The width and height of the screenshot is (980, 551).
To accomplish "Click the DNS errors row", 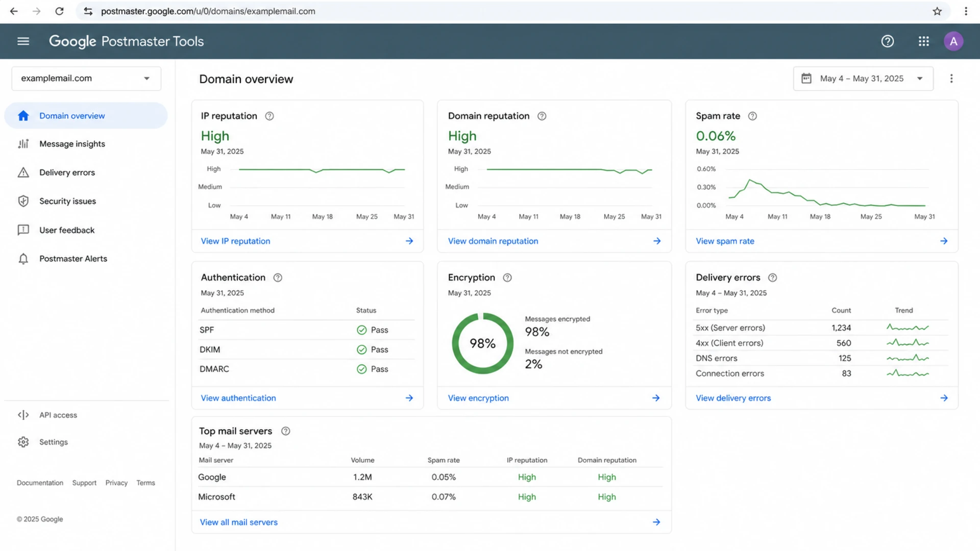I will (x=821, y=358).
